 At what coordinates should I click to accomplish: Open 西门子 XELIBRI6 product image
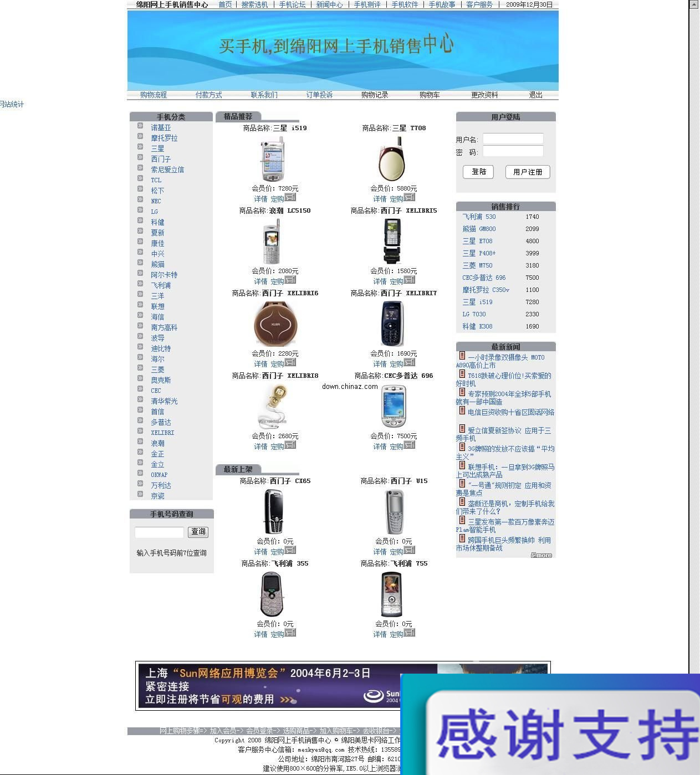275,324
